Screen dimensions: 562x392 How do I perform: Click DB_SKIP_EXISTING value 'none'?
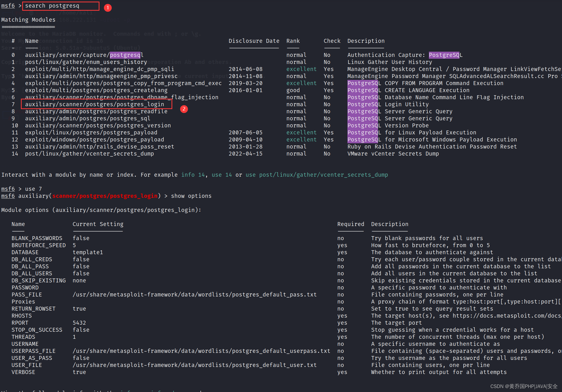pos(79,281)
